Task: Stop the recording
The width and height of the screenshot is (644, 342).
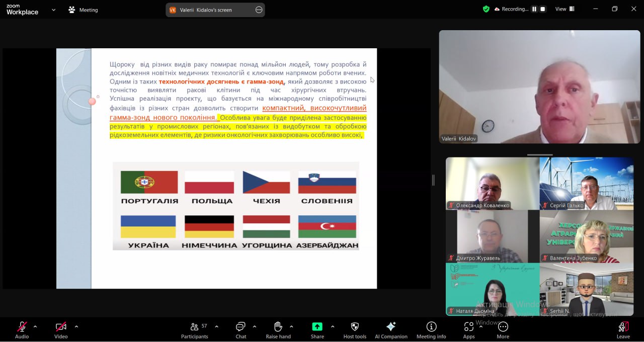Action: pos(542,9)
